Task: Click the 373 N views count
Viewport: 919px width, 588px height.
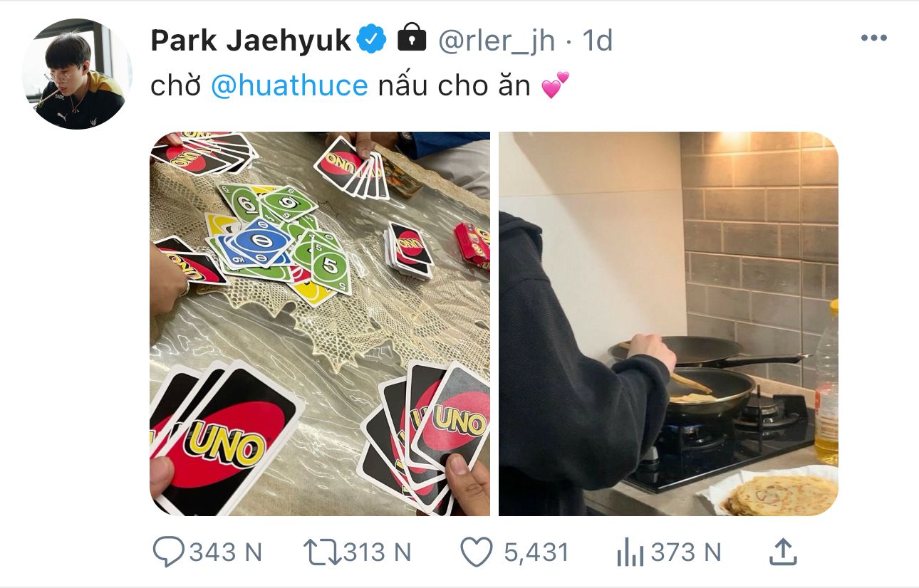Action: (685, 552)
